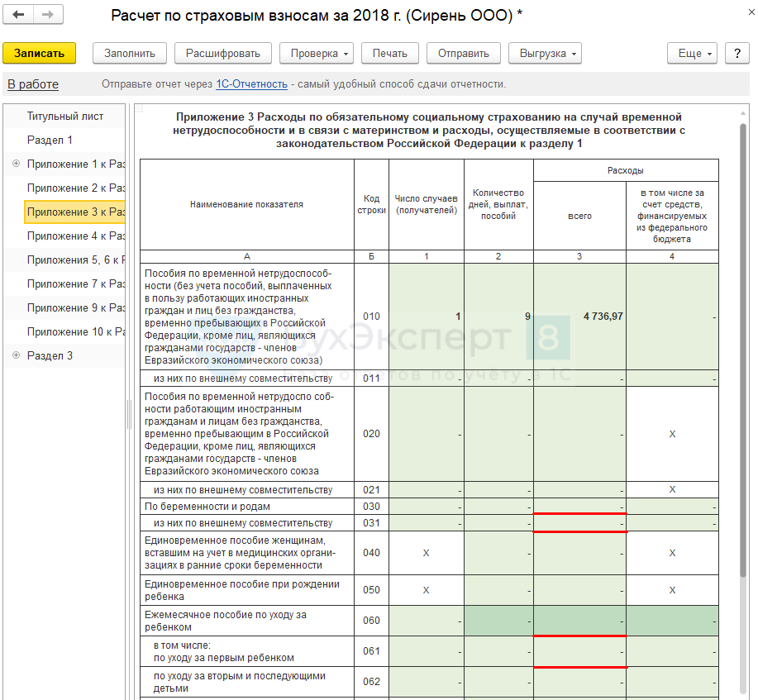Screen dimensions: 758x700
Task: Click the Расшифровать button
Action: 222,53
